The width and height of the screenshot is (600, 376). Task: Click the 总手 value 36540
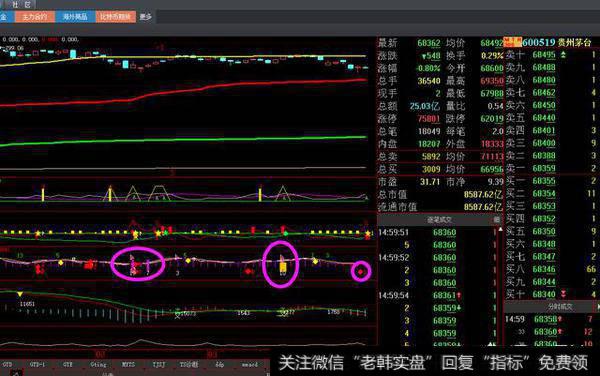pyautogui.click(x=429, y=81)
